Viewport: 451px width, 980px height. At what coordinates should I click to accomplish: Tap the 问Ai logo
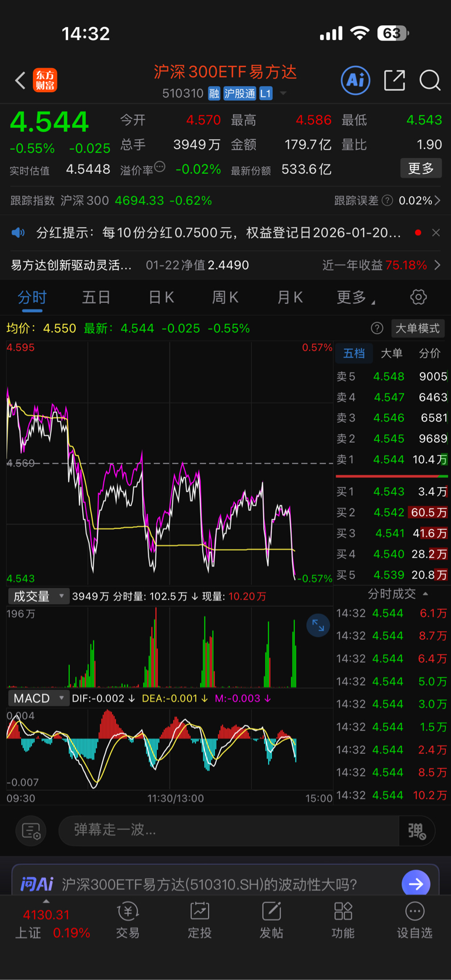point(37,884)
